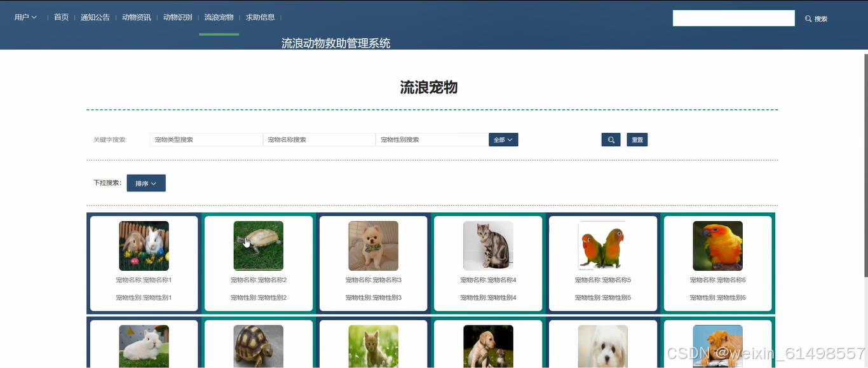The image size is (868, 368).
Task: Open rabbits photo of 宠物名称1
Action: click(x=144, y=246)
